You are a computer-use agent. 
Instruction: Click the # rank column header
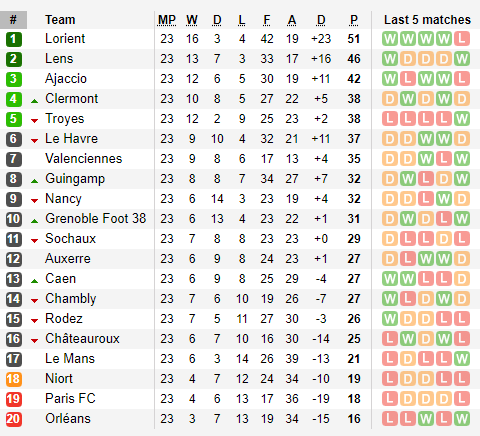point(13,20)
